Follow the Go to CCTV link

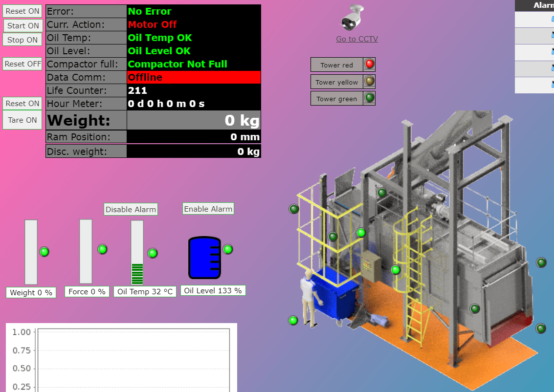click(x=357, y=39)
